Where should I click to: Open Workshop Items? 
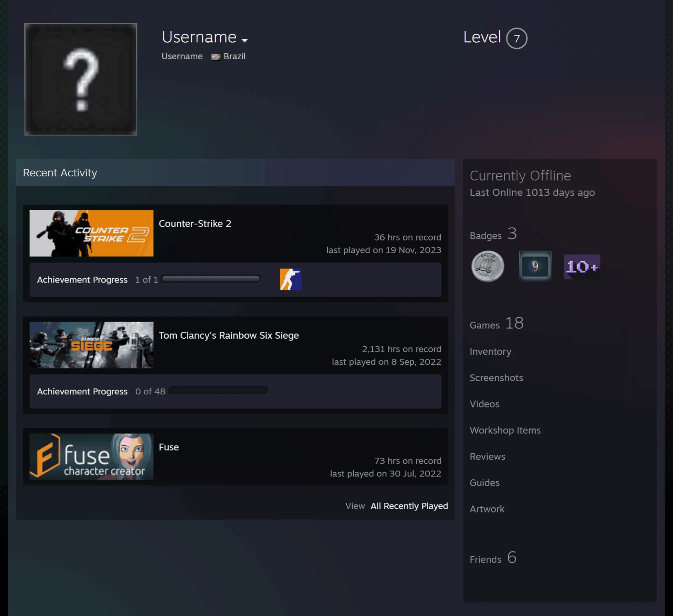[505, 430]
